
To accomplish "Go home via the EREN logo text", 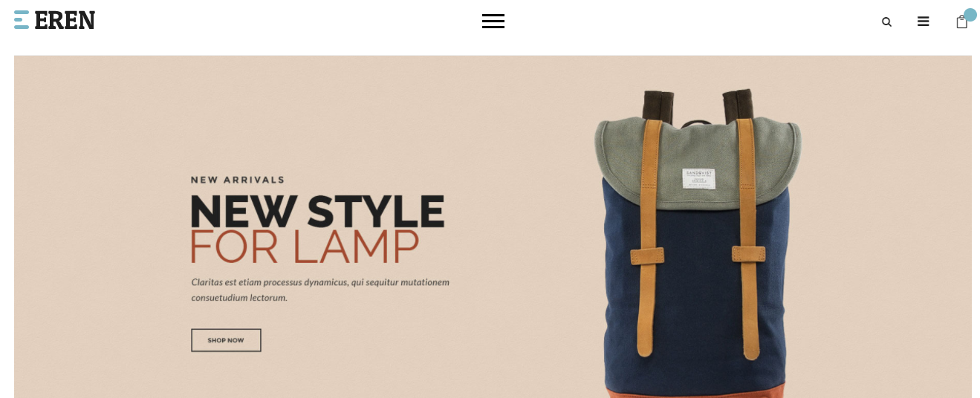I will point(65,20).
